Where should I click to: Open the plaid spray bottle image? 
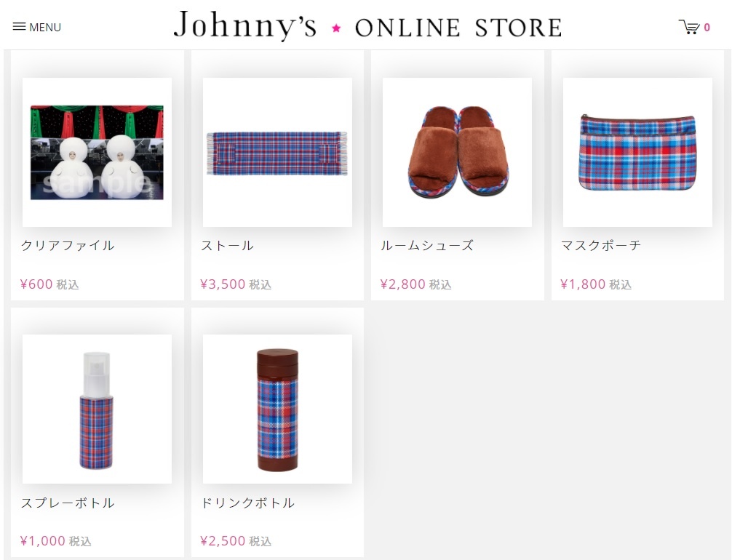(x=97, y=409)
